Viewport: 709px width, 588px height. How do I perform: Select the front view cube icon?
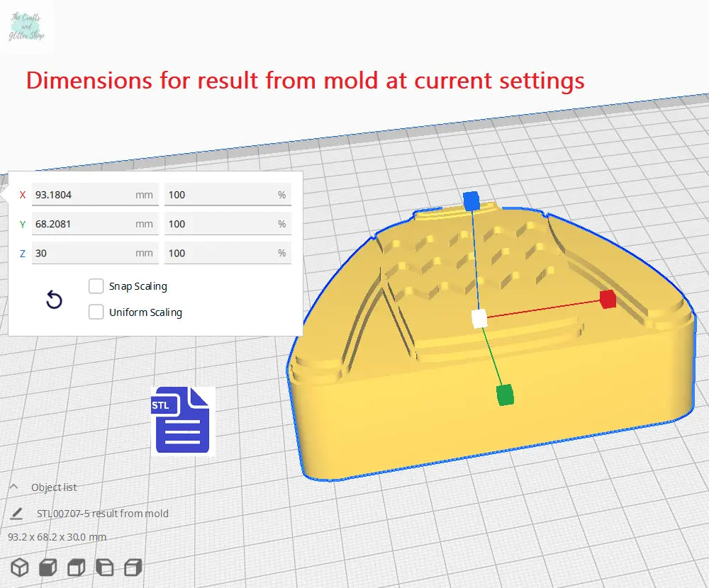click(48, 567)
